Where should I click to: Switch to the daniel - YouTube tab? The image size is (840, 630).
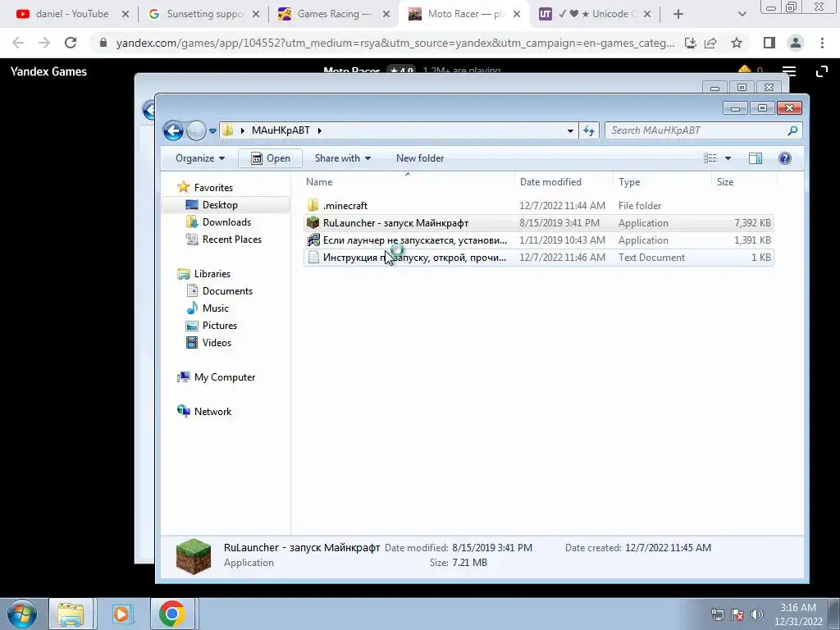pyautogui.click(x=72, y=14)
